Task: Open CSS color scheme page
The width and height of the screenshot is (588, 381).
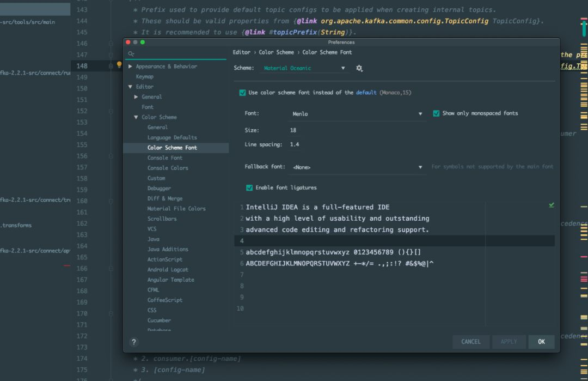Action: [x=152, y=310]
